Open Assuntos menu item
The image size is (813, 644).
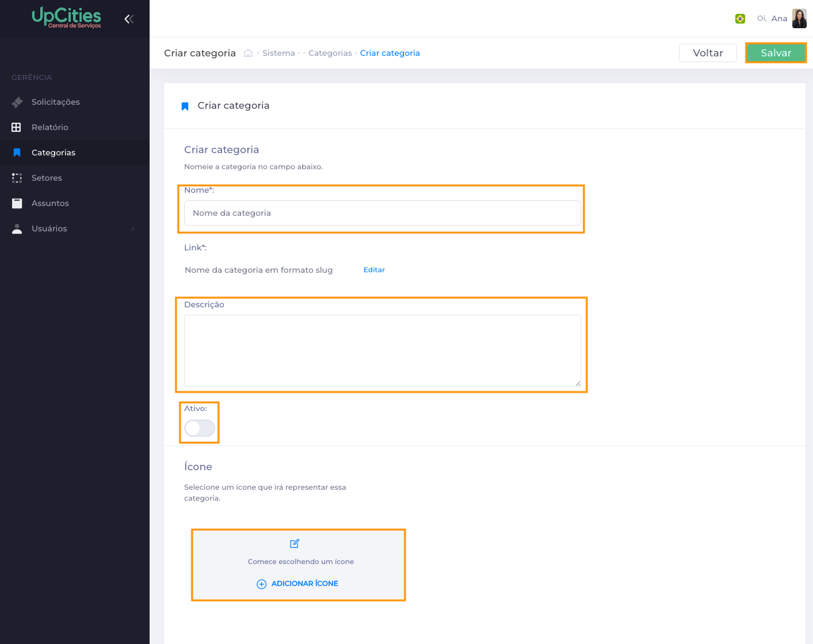pyautogui.click(x=75, y=203)
